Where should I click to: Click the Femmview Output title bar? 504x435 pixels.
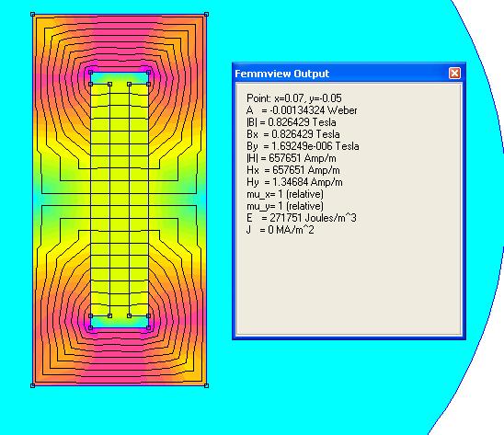click(x=349, y=74)
